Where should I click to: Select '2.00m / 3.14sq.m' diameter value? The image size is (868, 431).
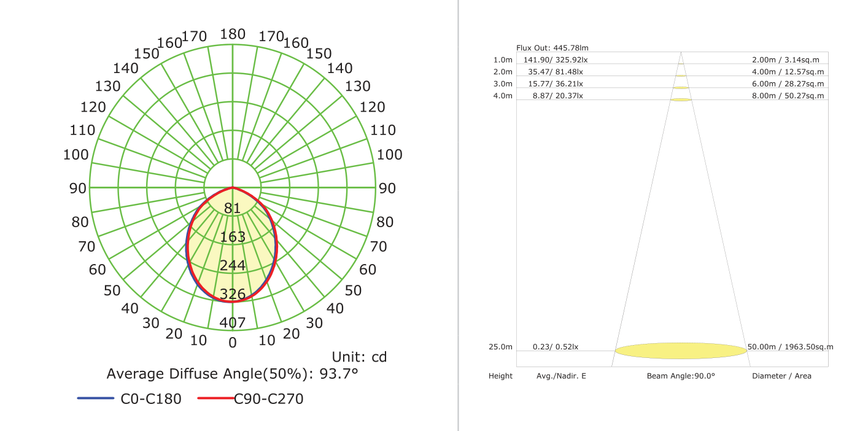[786, 60]
